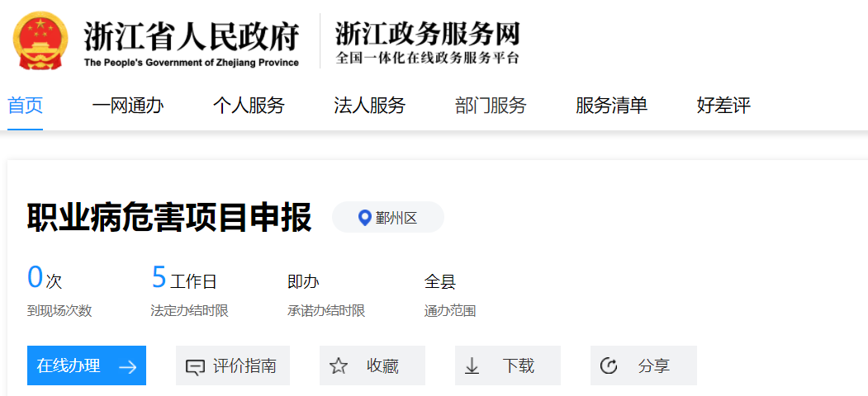The image size is (868, 396).
Task: Click the comment icon beside 评价指南
Action: point(195,366)
